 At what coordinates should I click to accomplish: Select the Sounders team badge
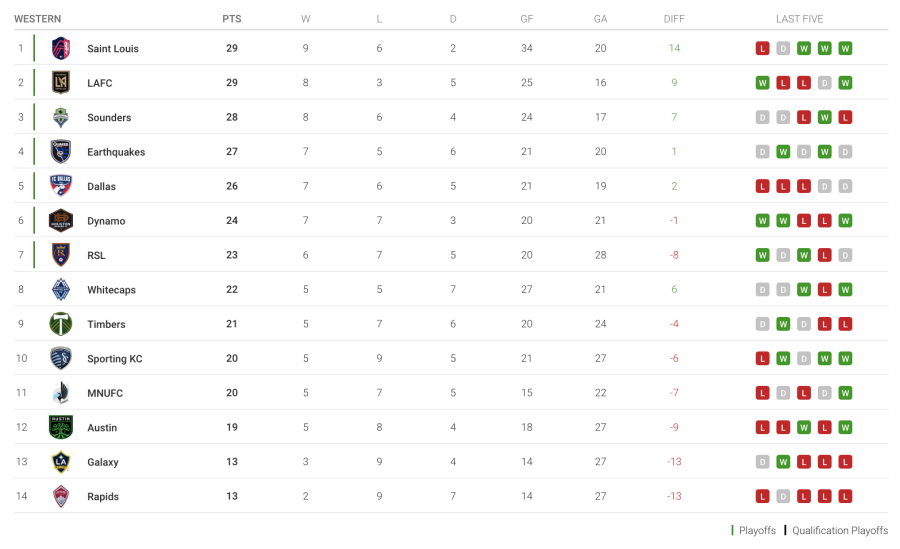(61, 117)
